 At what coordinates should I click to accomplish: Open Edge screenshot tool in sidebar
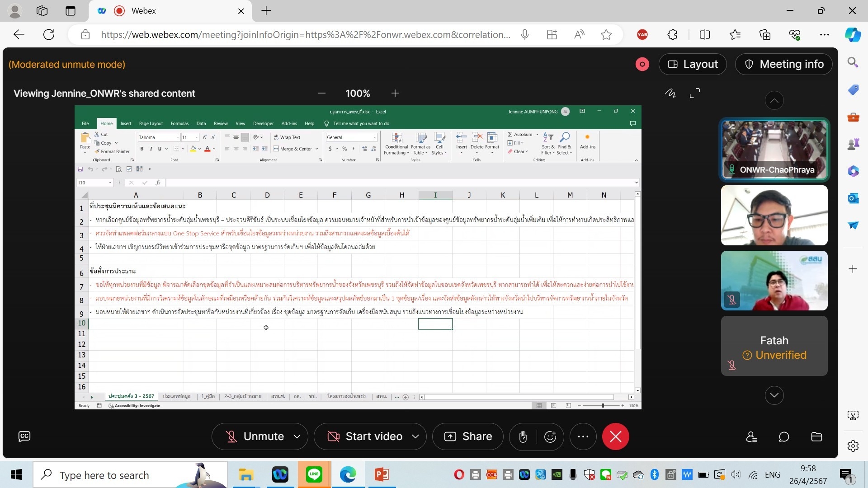[x=853, y=415]
